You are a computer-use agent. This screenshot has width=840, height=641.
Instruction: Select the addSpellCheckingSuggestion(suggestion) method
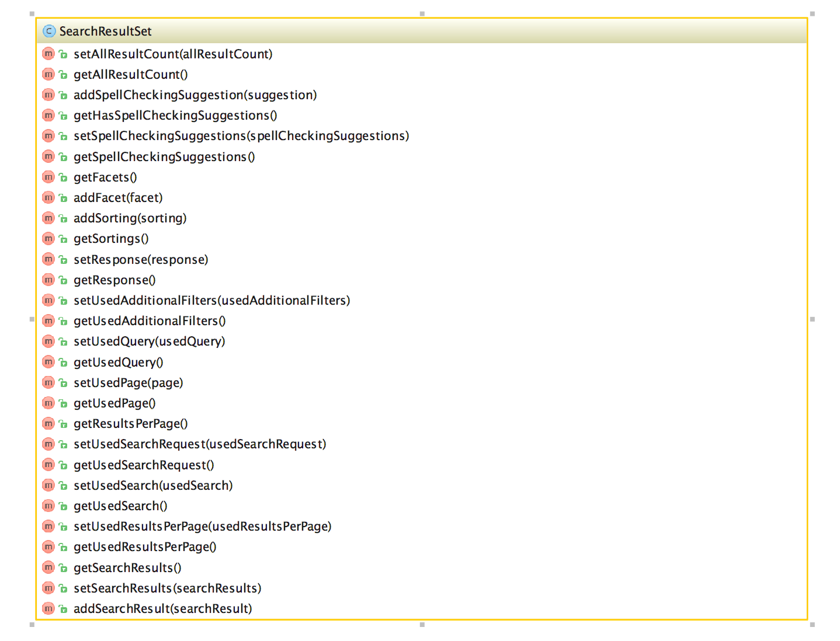coord(195,95)
